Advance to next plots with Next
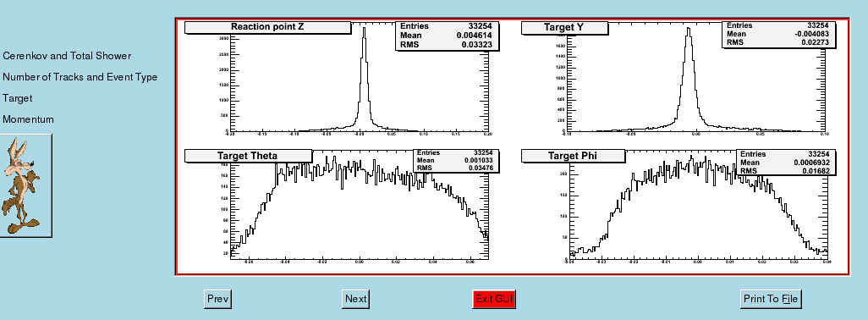The height and width of the screenshot is (320, 868). pos(355,299)
